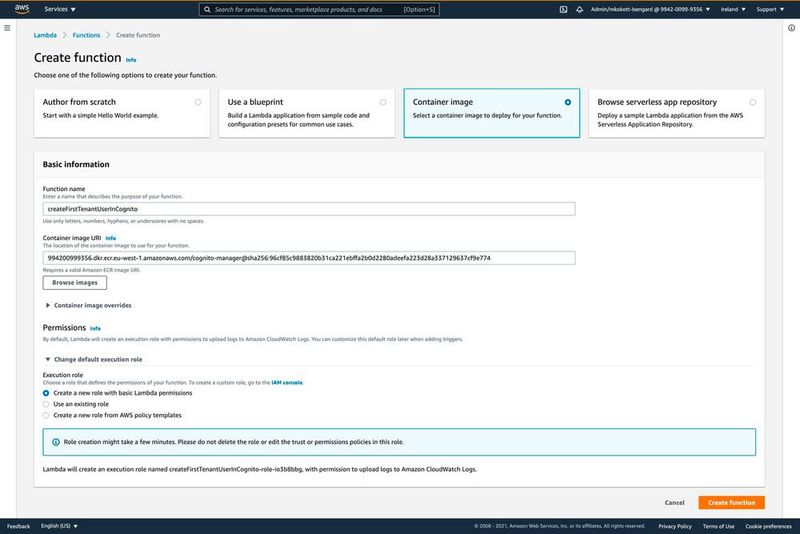Toggle the side navigation hamburger menu
Screen dimensions: 800x534
[7, 28]
